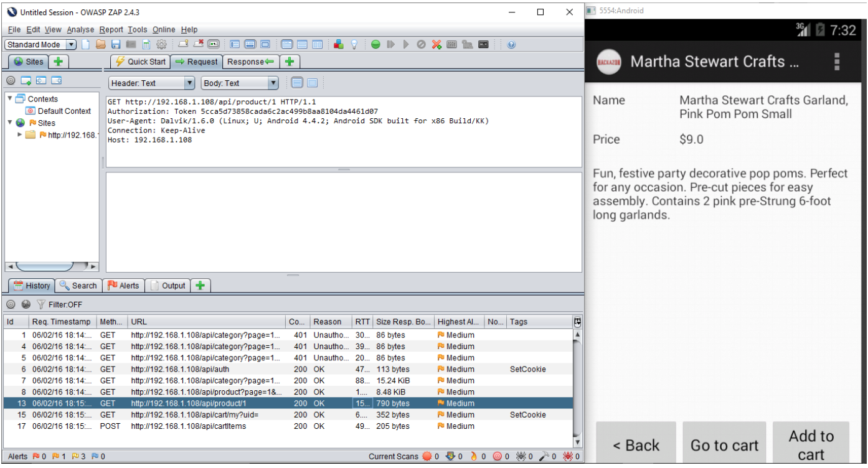868x468 pixels.
Task: Click the blue help question mark icon
Action: point(511,45)
